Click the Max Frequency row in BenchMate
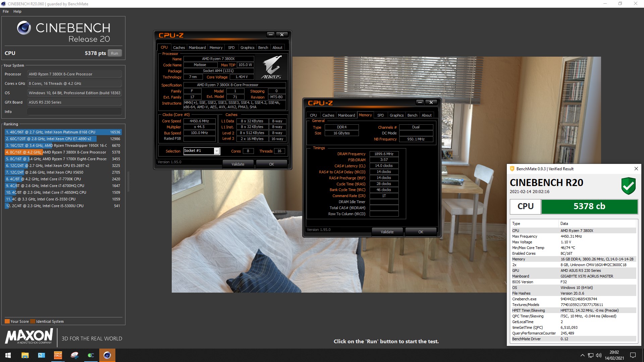 coord(573,236)
